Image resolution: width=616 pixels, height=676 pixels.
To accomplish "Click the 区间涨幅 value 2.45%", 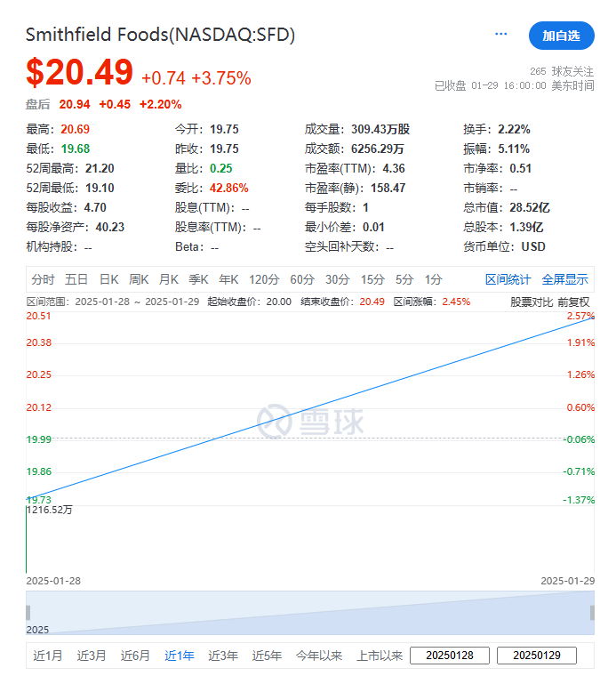I will [456, 302].
